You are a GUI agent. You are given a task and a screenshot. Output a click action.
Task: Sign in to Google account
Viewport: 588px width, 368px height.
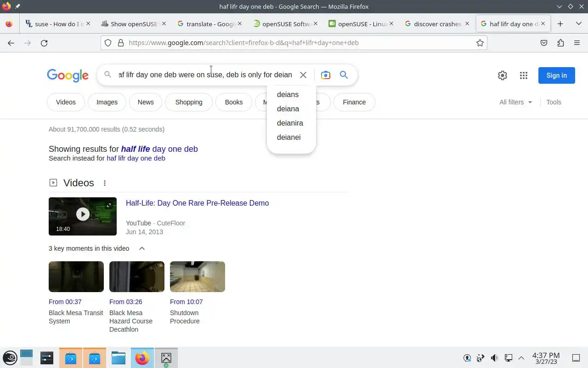tap(556, 75)
